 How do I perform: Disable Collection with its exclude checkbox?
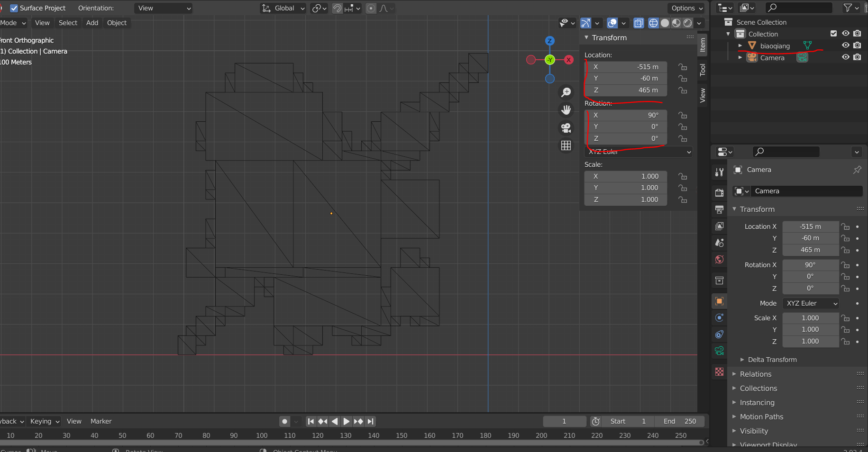pos(833,34)
